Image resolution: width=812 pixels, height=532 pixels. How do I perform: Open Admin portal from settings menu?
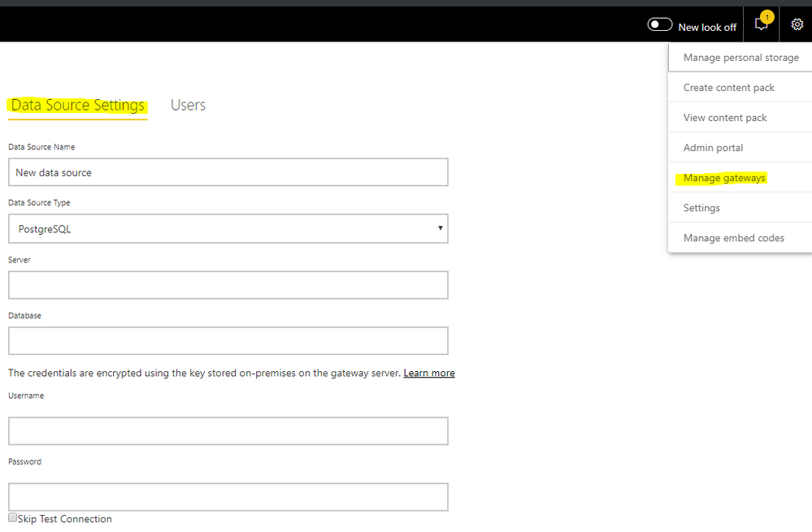[x=740, y=148]
